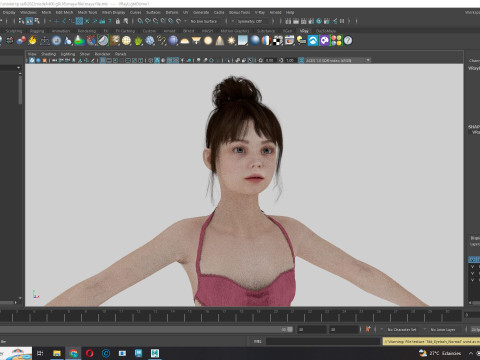Click the viewport gamma value field 1.00
Screen dimensions: 480x360
pyautogui.click(x=290, y=60)
